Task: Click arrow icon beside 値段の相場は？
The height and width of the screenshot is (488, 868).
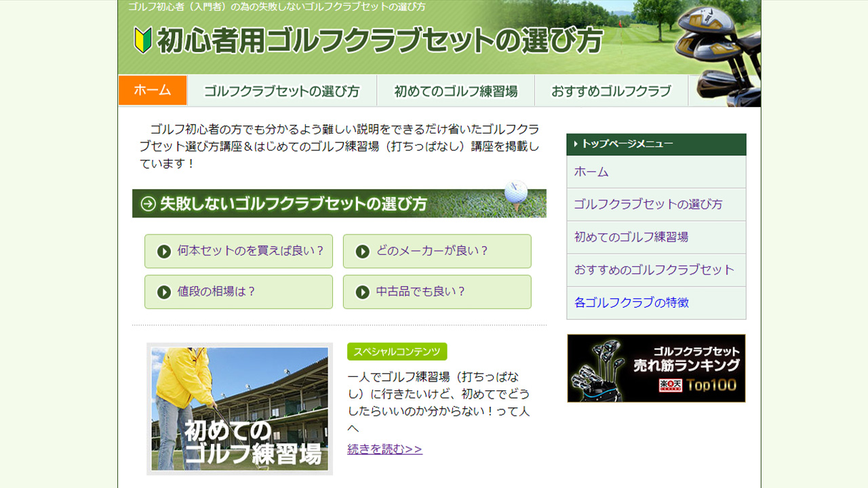Action: (x=164, y=292)
